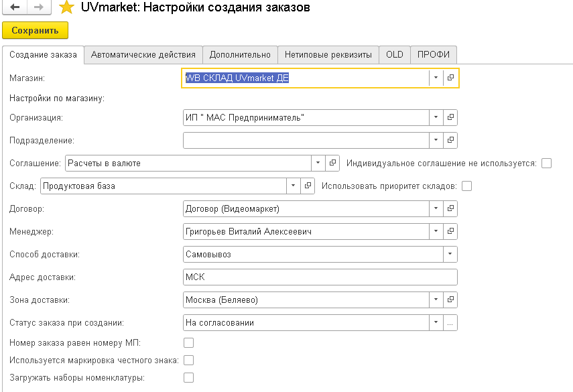Switch to the Нетиповые реквизиты tab
This screenshot has height=392, width=573.
328,55
